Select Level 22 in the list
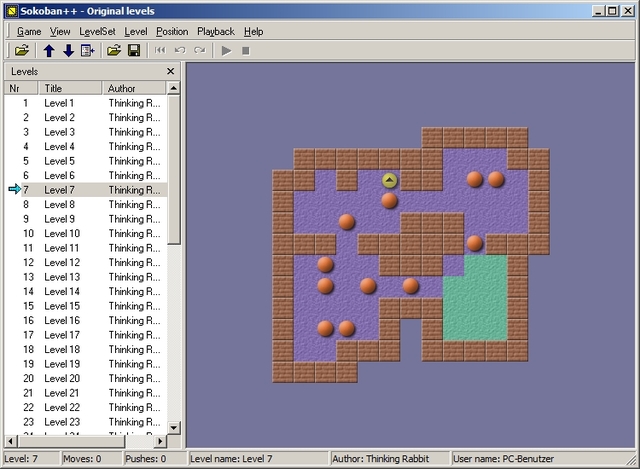Screen dimensions: 640x469 click(86, 407)
